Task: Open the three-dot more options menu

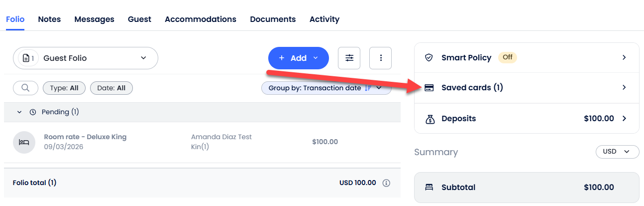Action: coord(381,58)
